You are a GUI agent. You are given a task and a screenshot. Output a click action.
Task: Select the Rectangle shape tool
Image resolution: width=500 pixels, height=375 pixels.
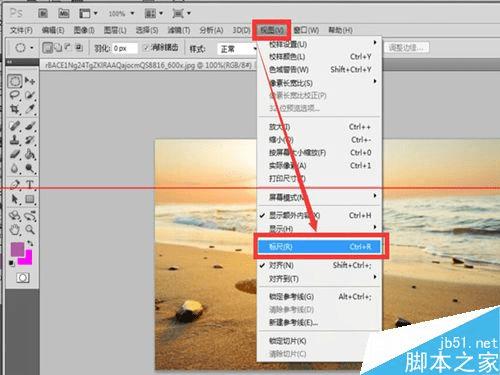[30, 199]
